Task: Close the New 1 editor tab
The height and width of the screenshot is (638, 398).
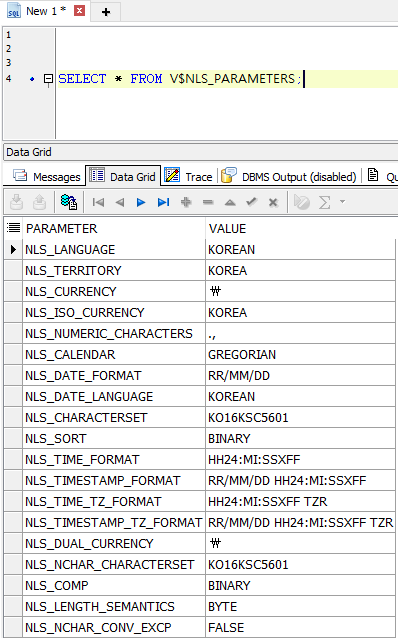Action: (79, 11)
